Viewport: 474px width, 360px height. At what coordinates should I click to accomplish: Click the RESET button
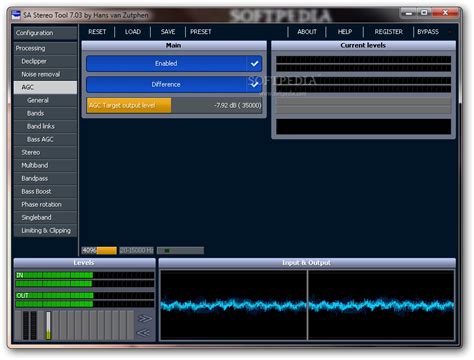(97, 32)
